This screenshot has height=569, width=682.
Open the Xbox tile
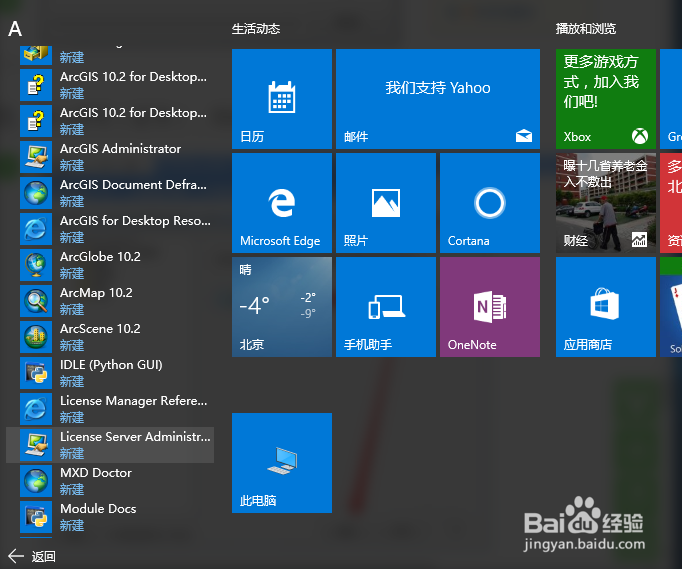point(606,99)
